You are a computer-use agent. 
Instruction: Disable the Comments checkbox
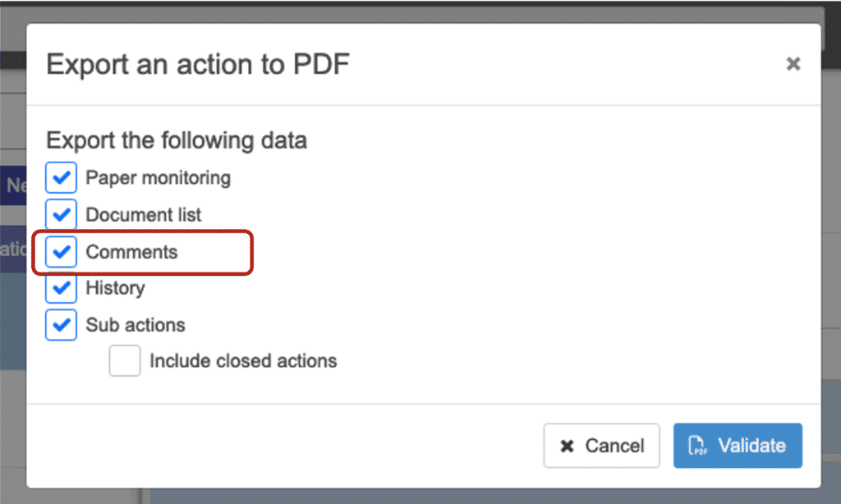tap(62, 252)
